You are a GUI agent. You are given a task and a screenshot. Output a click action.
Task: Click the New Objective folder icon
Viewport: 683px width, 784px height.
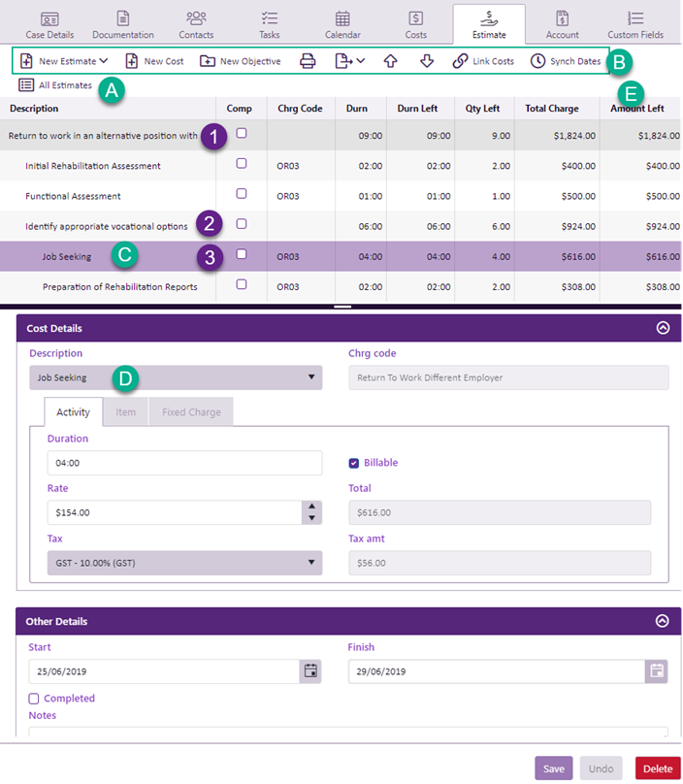(208, 61)
